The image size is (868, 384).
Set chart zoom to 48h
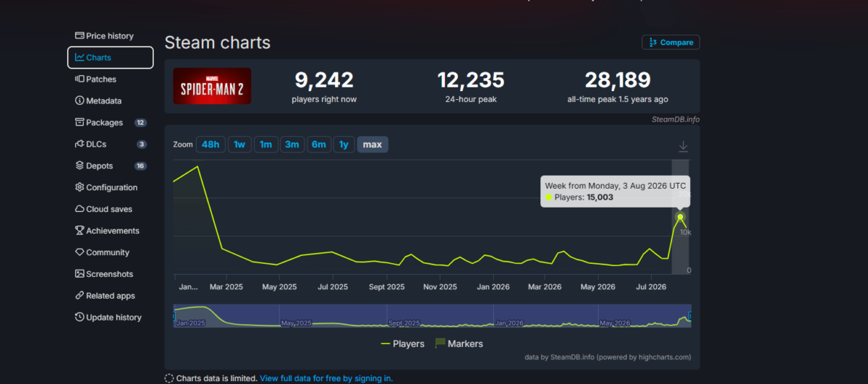click(210, 145)
